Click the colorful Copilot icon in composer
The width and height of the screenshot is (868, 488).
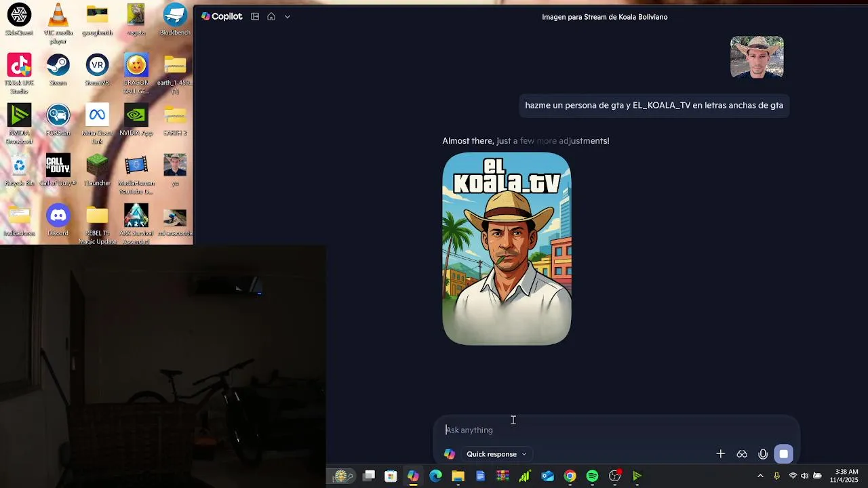pos(450,454)
